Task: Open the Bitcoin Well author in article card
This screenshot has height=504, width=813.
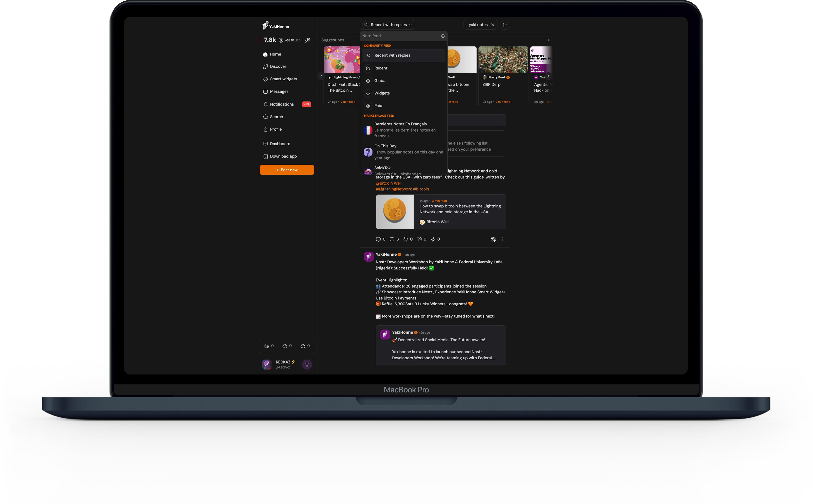Action: [434, 222]
